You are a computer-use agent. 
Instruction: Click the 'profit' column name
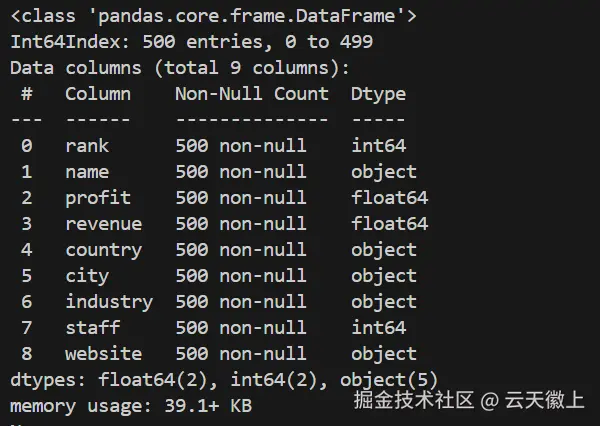pos(98,198)
